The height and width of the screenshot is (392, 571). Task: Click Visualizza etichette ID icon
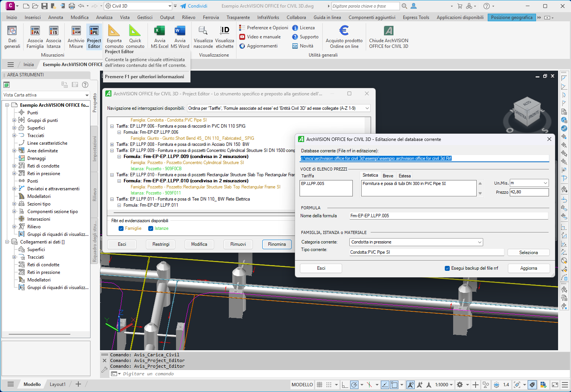[x=225, y=37]
